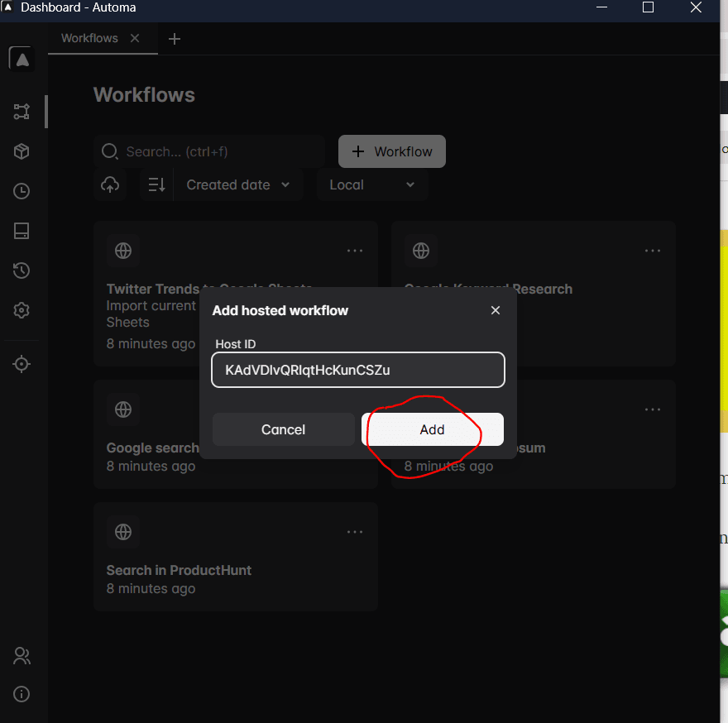Open the Workflows sidebar icon
The height and width of the screenshot is (723, 728).
tap(22, 112)
